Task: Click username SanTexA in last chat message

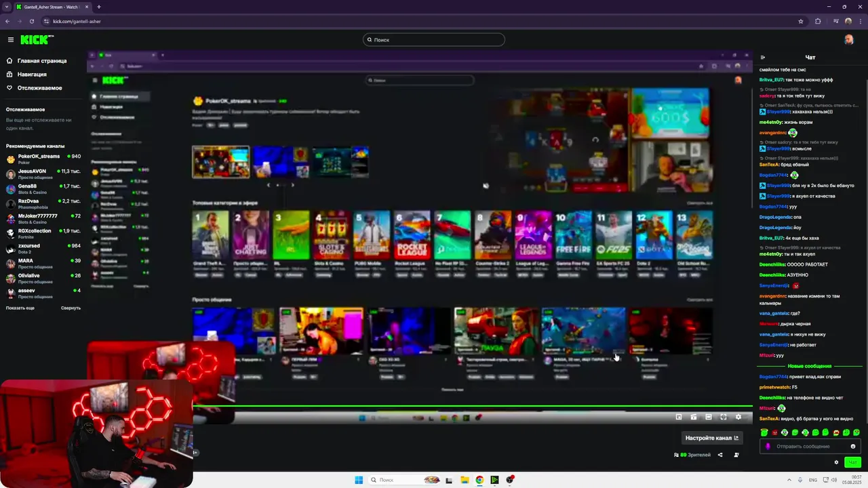Action: pyautogui.click(x=769, y=419)
